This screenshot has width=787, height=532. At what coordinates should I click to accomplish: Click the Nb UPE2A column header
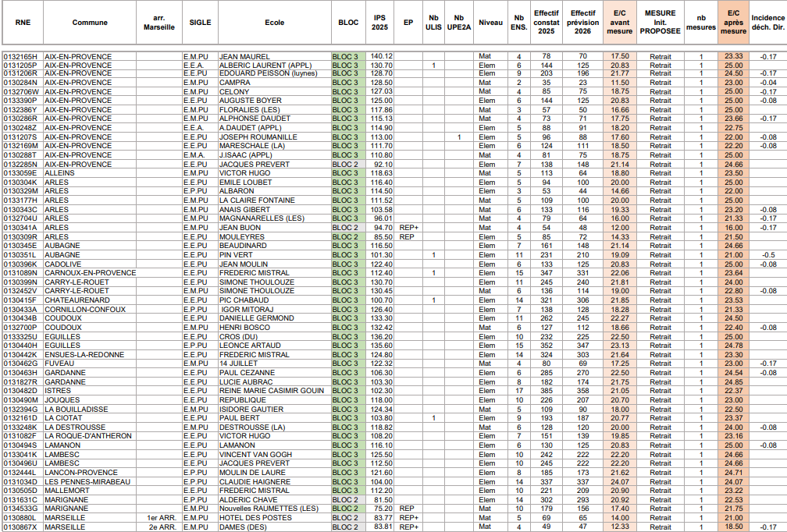459,23
